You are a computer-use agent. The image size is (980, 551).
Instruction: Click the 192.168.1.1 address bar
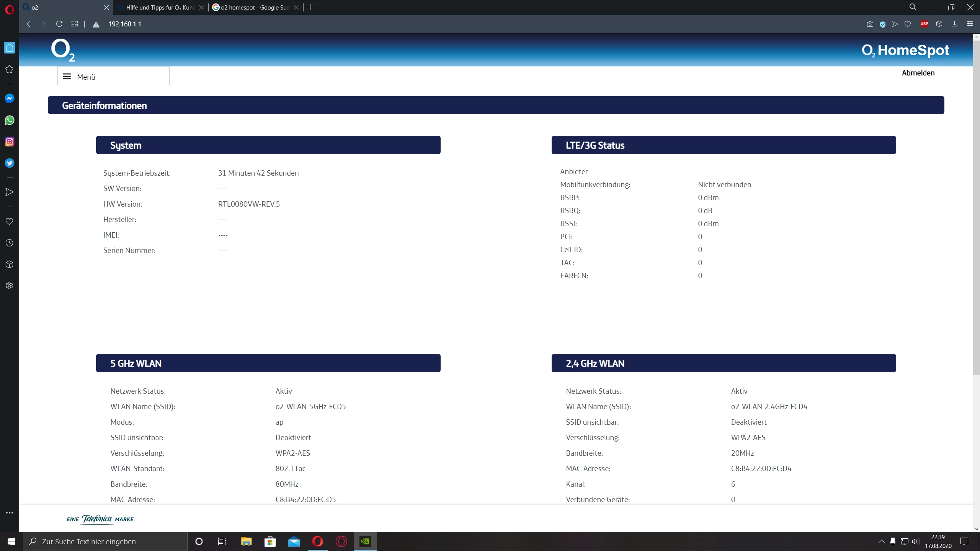tap(124, 24)
